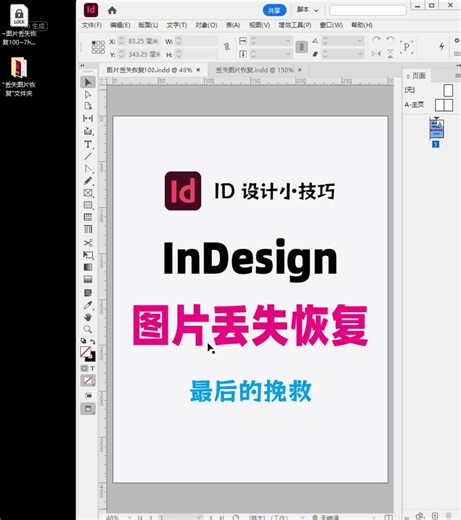Toggle the screen mode button at toolbox bottom
The image size is (461, 520).
click(x=88, y=409)
